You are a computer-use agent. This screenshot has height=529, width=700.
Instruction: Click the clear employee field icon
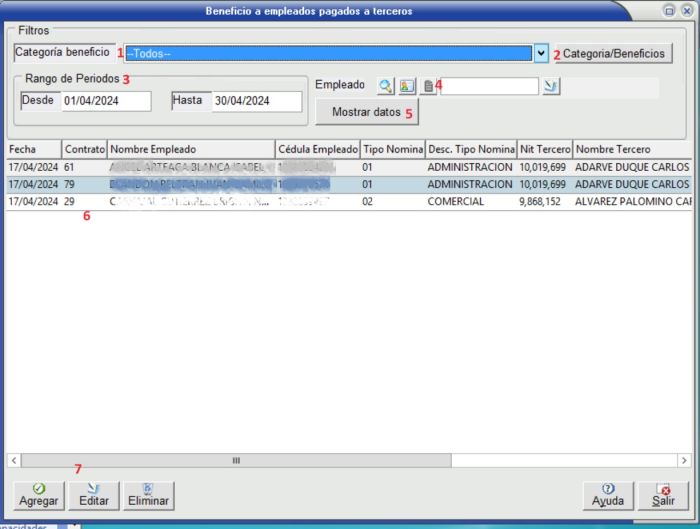(x=551, y=86)
